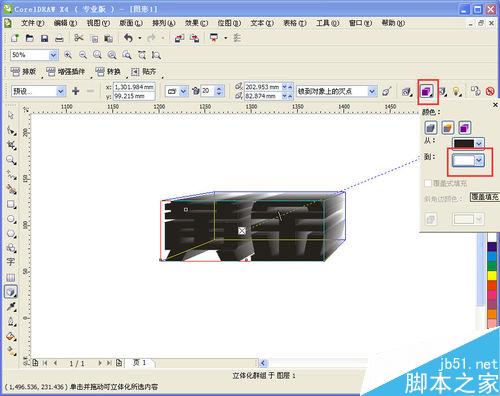Select the Text tool marked 字
The width and height of the screenshot is (500, 396).
click(11, 262)
